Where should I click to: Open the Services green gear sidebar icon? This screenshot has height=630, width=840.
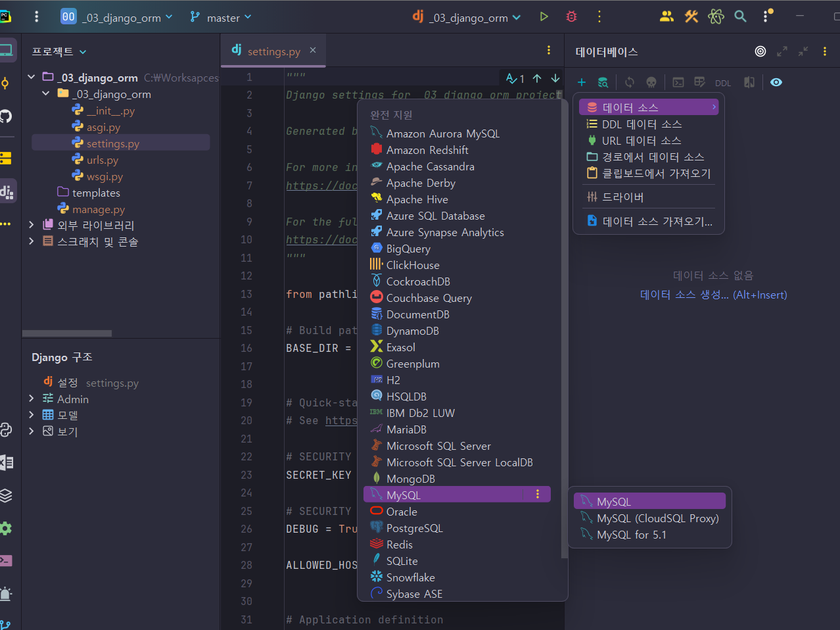click(5, 528)
